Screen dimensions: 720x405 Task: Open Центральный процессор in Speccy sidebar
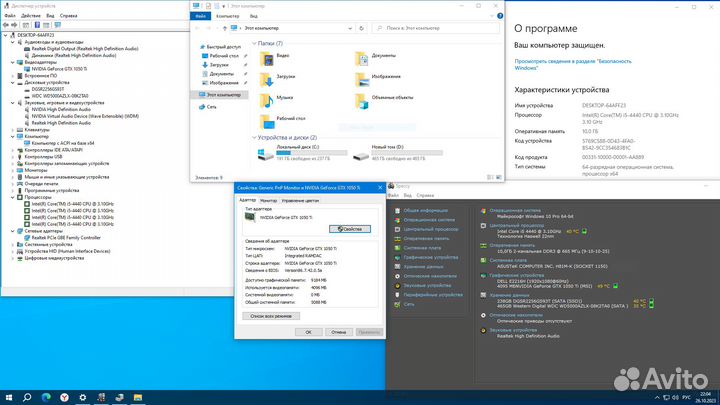point(431,229)
